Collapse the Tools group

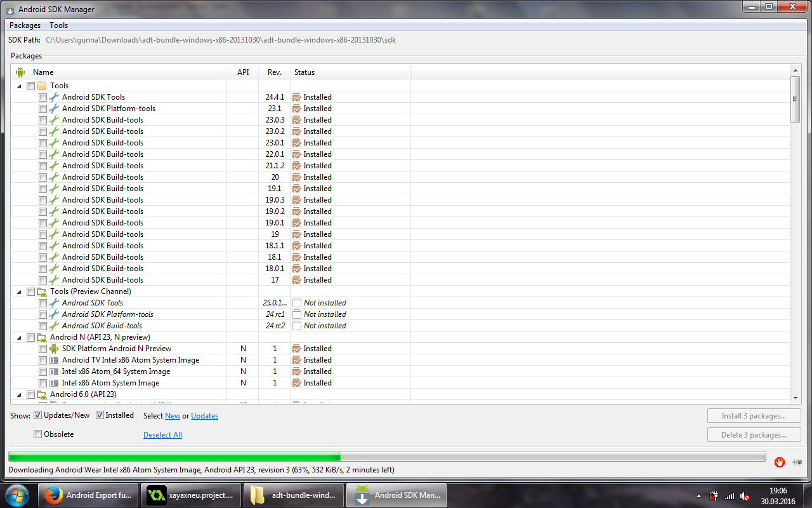point(19,86)
